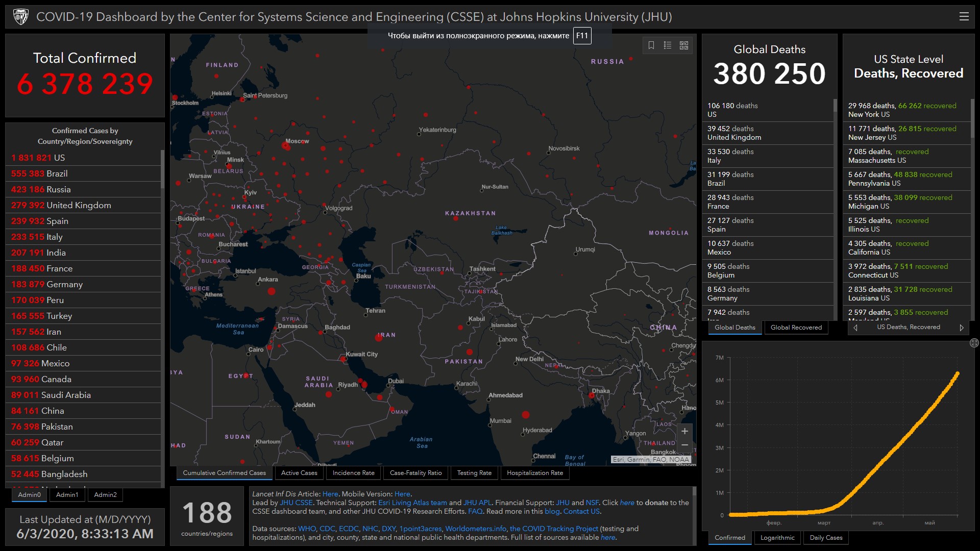This screenshot has width=980, height=551.
Task: Open the map bookmarks icon
Action: (651, 45)
